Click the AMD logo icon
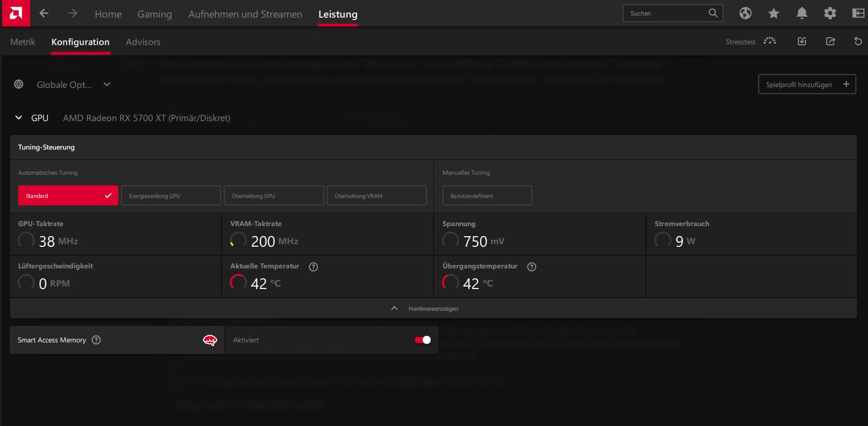This screenshot has width=868, height=426. coord(16,13)
